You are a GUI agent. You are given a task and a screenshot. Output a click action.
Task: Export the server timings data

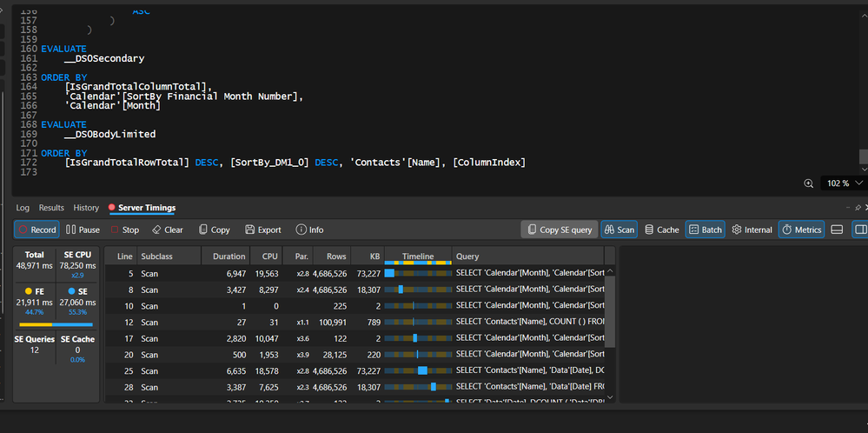[262, 230]
